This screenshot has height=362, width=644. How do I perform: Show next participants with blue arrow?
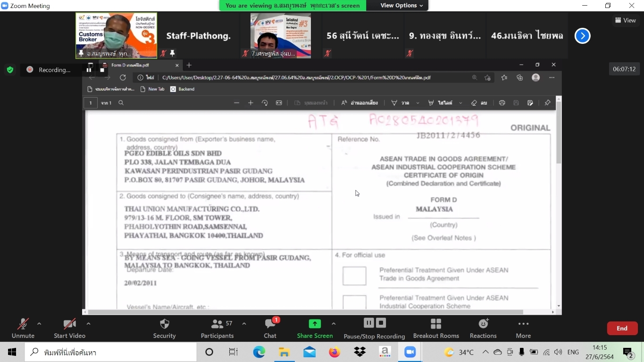click(583, 36)
